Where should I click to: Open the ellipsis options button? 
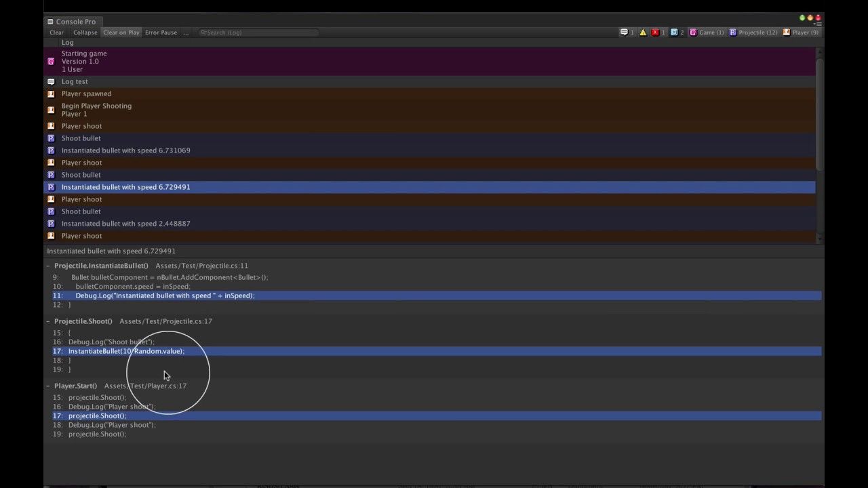point(186,33)
